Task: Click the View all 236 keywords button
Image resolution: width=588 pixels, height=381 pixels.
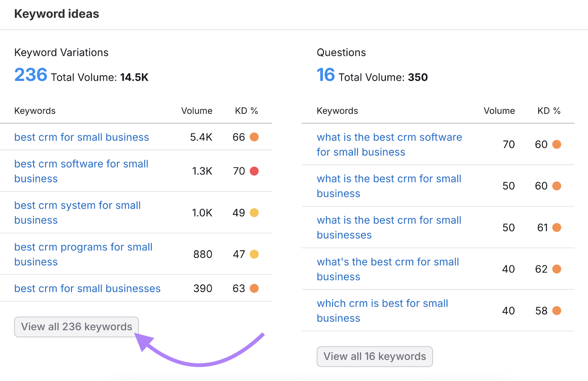Action: coord(76,327)
